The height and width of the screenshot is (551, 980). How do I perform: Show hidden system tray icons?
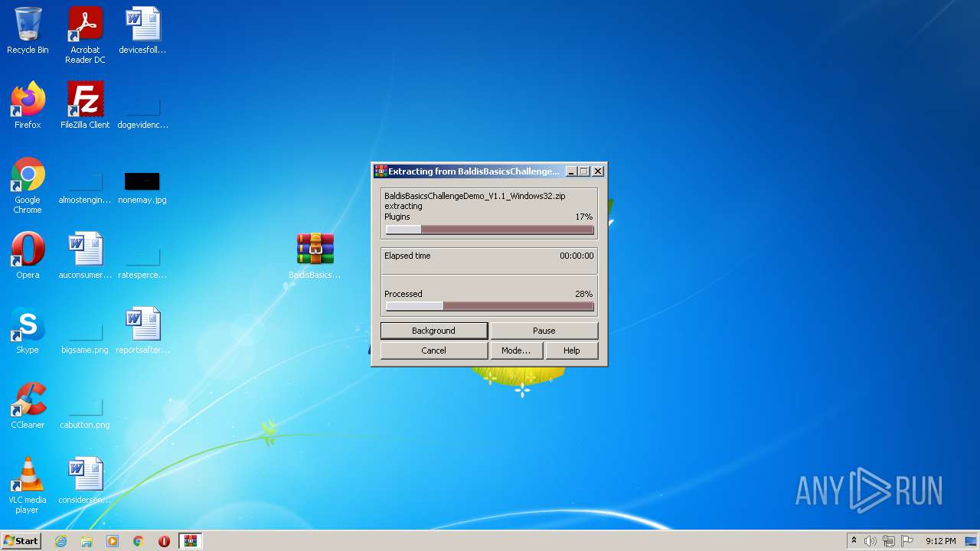pyautogui.click(x=854, y=541)
